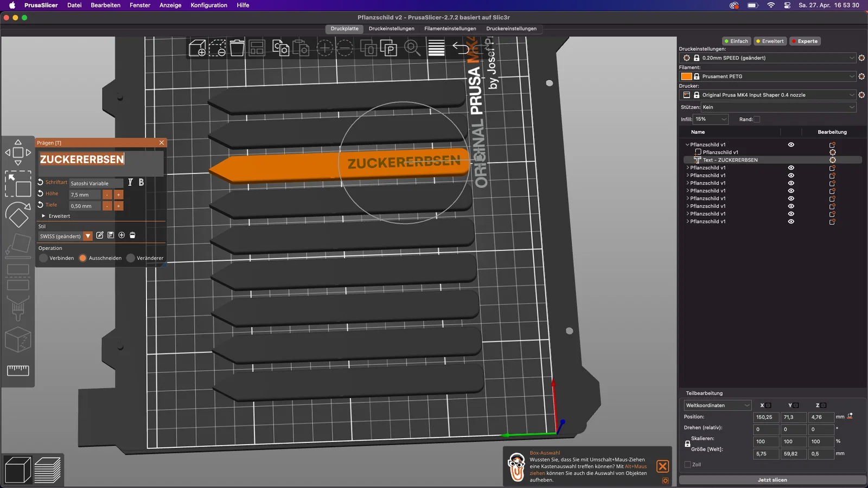Switch to the Filamenteinstellungen tab

450,29
